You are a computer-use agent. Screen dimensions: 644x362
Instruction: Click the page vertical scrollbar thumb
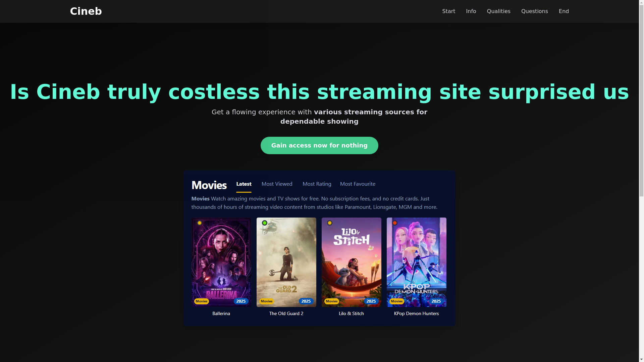tap(642, 101)
